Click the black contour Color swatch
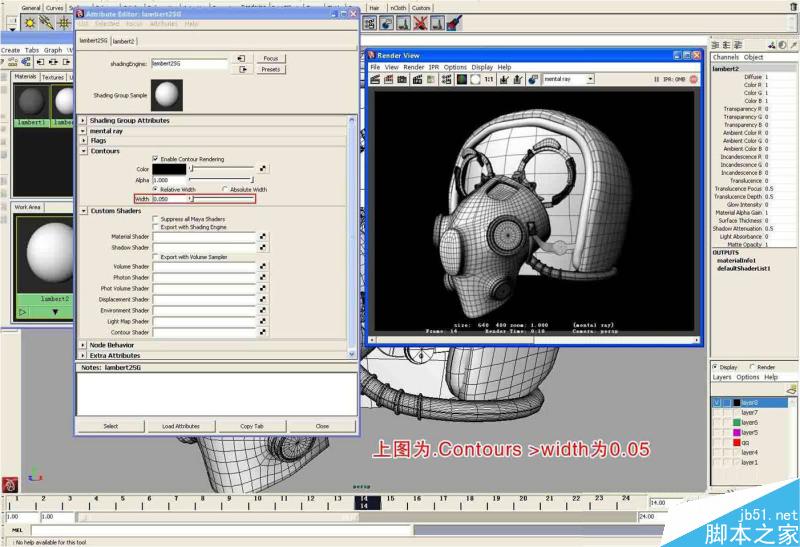800x547 pixels. tap(169, 169)
